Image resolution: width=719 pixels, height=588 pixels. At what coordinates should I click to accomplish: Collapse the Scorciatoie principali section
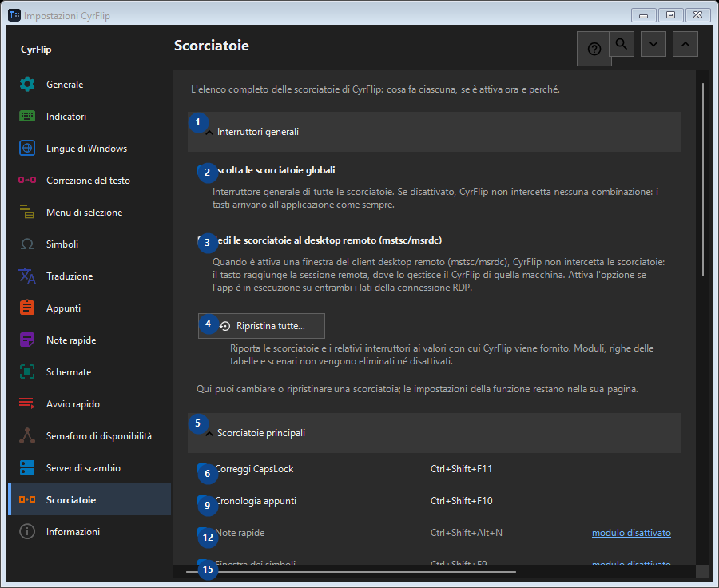434,433
